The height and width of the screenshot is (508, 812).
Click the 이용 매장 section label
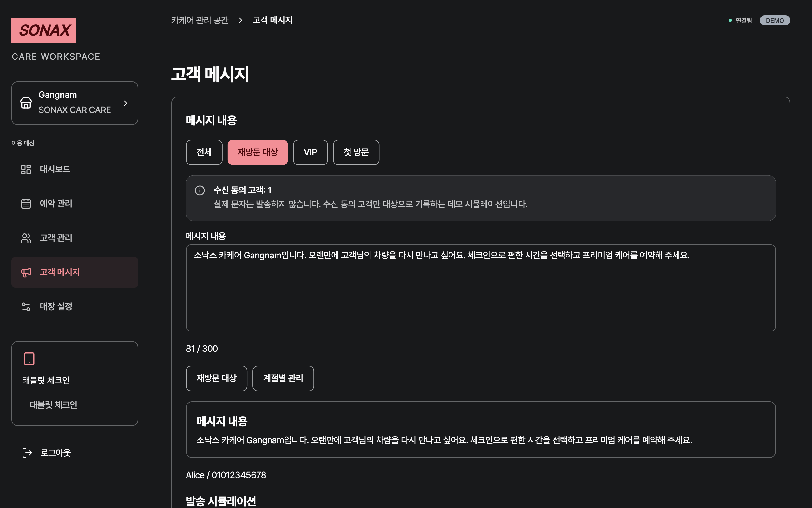(23, 143)
